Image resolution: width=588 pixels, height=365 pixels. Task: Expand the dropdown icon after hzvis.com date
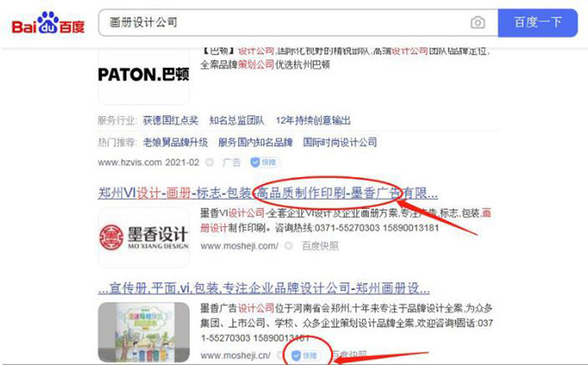tap(209, 162)
